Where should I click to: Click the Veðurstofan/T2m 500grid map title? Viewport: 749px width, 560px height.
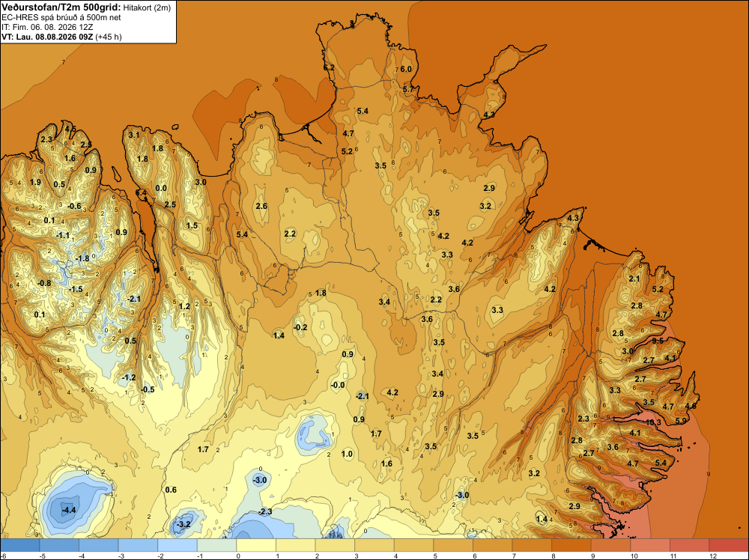tap(61, 7)
